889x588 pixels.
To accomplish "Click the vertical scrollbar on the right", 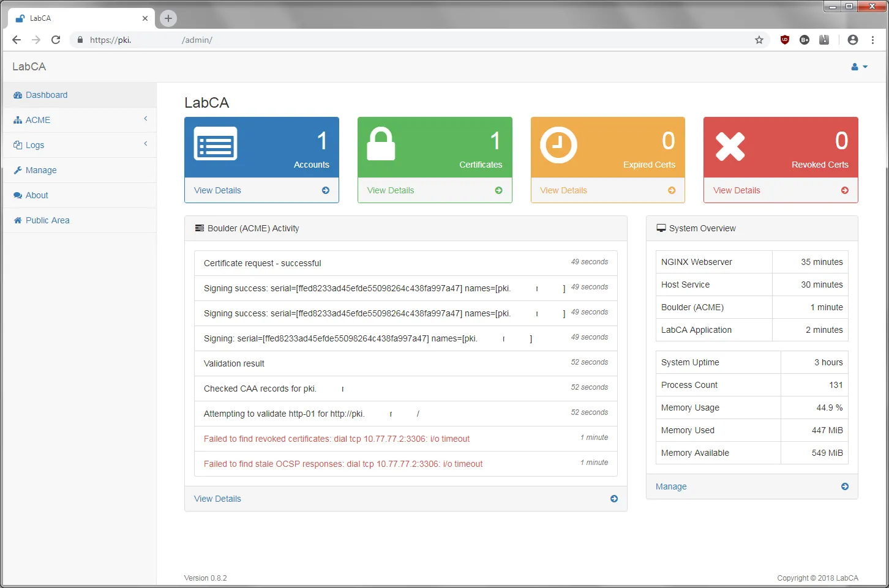I will pyautogui.click(x=885, y=245).
